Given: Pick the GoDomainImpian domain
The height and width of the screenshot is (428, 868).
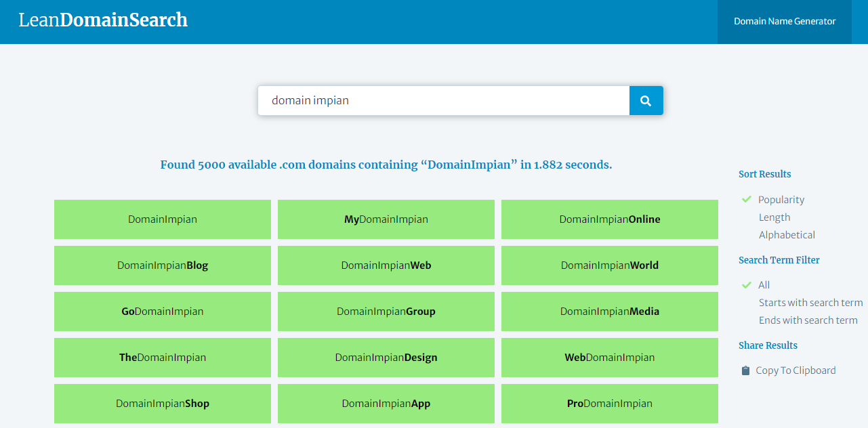Looking at the screenshot, I should [162, 311].
